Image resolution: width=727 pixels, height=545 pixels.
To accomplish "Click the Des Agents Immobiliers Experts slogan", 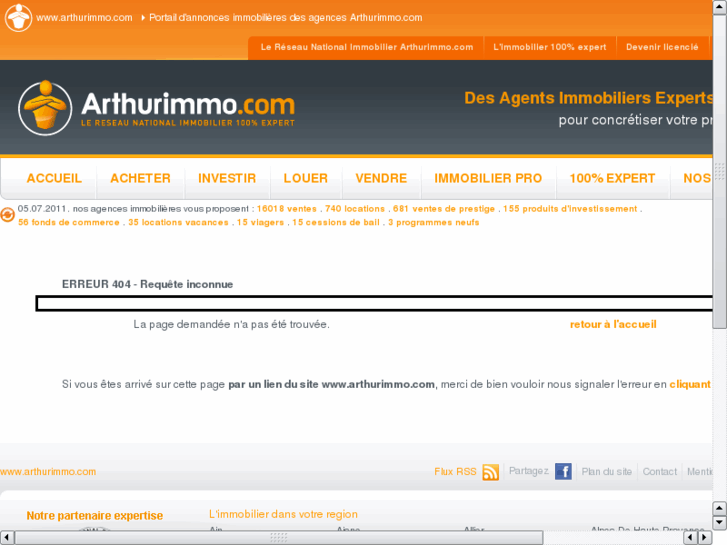I will coord(588,98).
